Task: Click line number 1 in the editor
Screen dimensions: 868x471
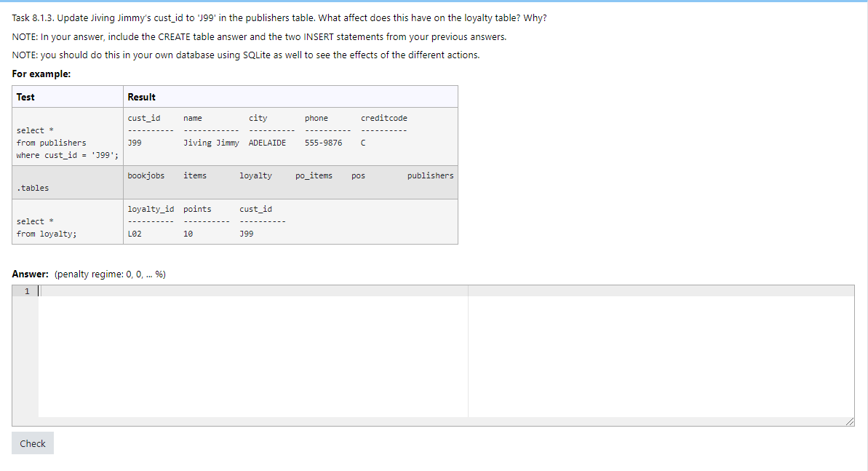Action: 26,290
